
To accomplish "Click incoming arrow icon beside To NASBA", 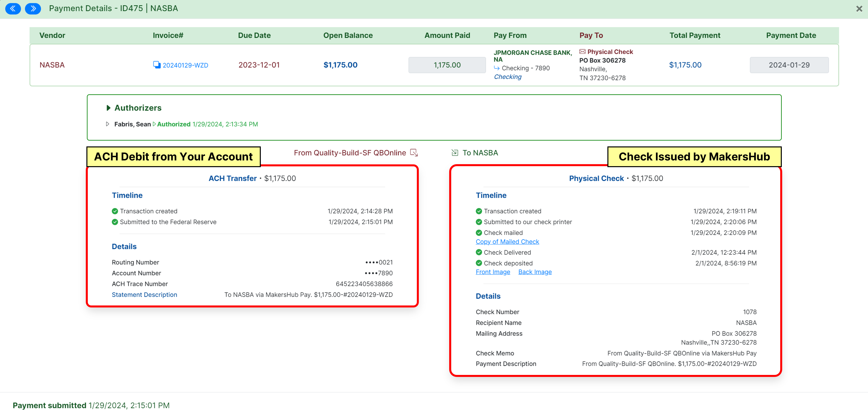I will (455, 153).
